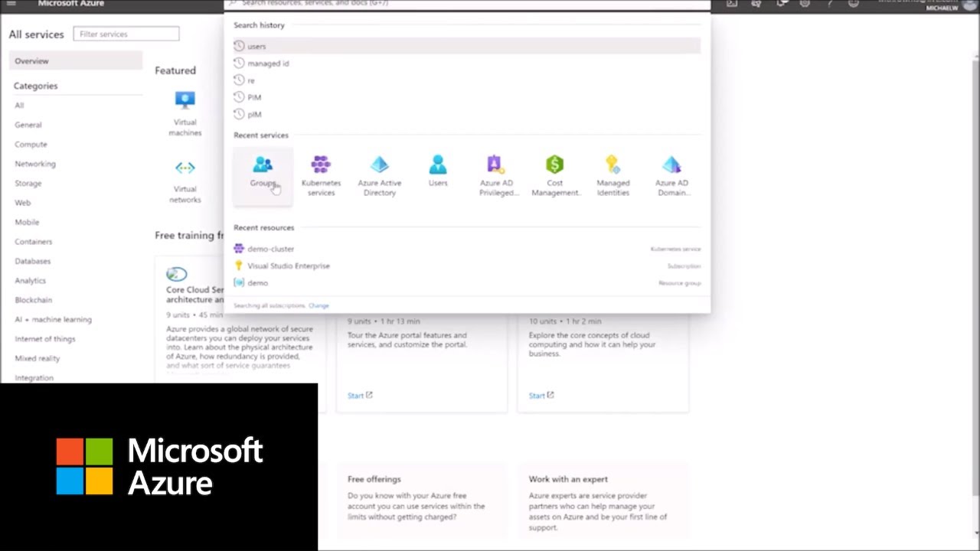Select the Overview menu item
Viewport: 980px width, 551px height.
click(76, 60)
